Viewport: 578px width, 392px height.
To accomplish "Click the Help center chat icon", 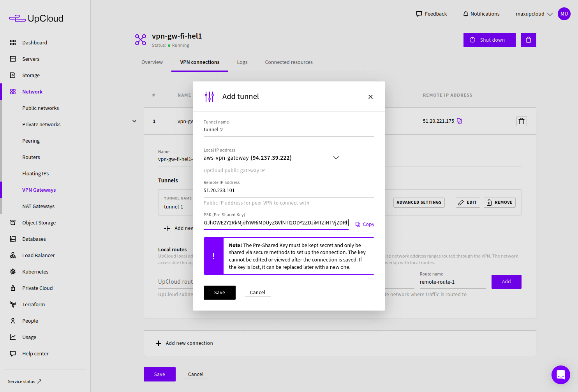I will [13, 353].
